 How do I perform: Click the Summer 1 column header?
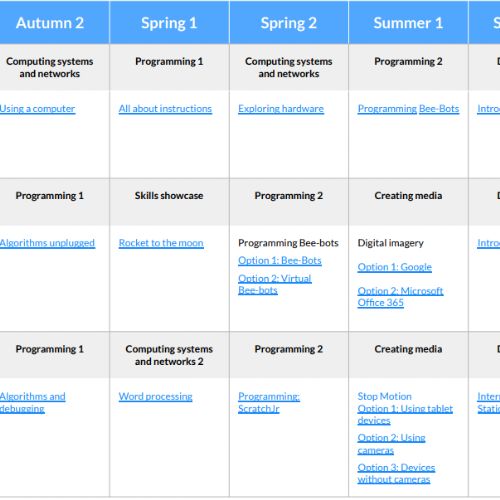pos(408,23)
